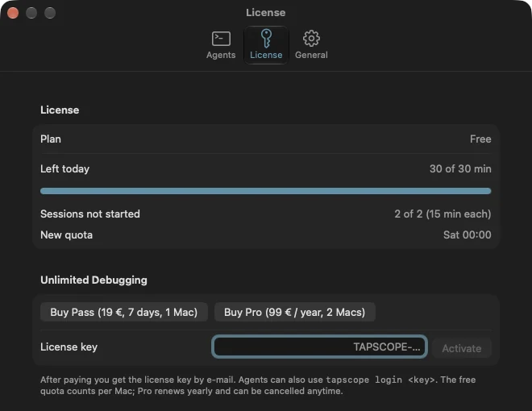Click the 'tapscope login <key>' command text

pyautogui.click(x=380, y=380)
